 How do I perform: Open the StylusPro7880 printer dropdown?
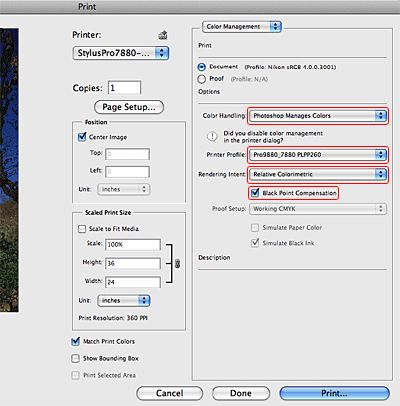(x=121, y=53)
